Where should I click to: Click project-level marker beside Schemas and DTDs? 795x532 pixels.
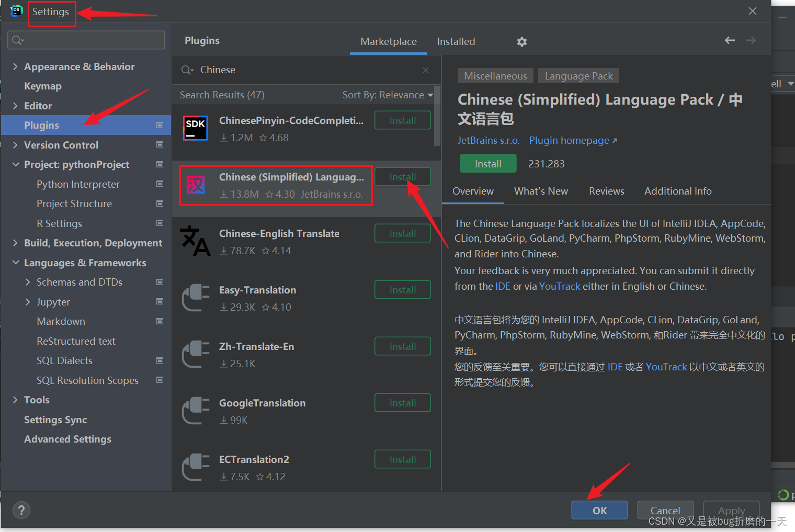[160, 282]
